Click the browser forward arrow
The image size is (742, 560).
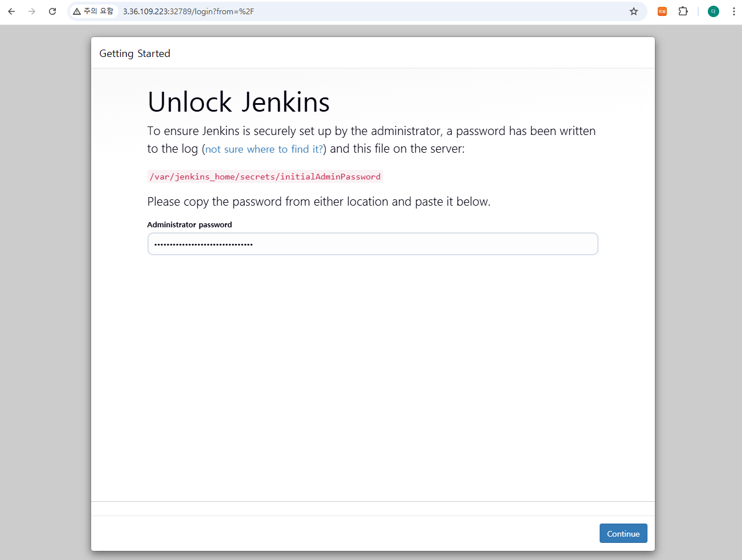pyautogui.click(x=32, y=11)
